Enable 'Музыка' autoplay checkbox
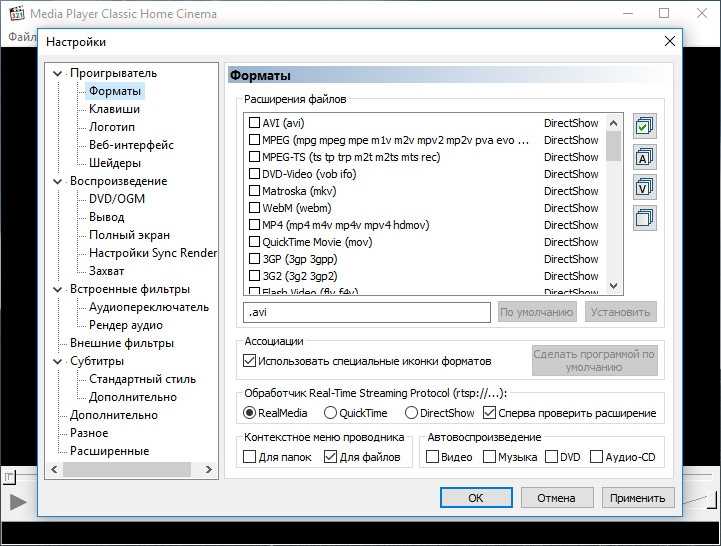Image resolution: width=721 pixels, height=546 pixels. click(x=489, y=457)
